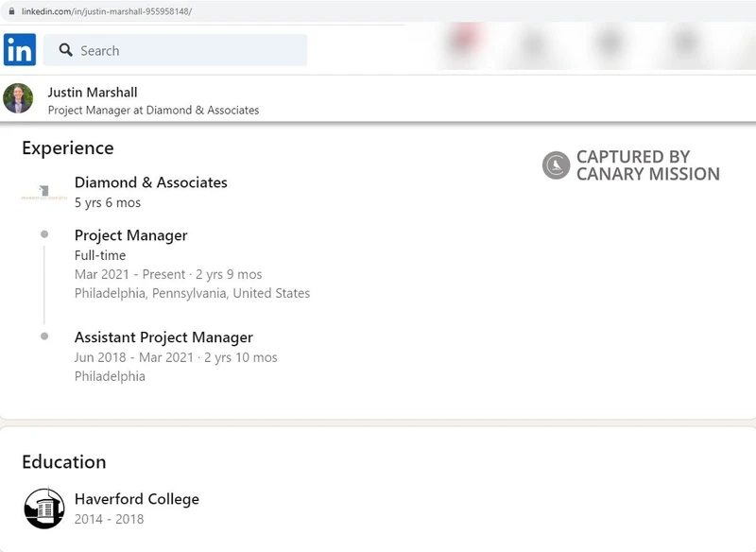Click the '2014 - 2018' education dates
The height and width of the screenshot is (552, 756).
[x=109, y=519]
